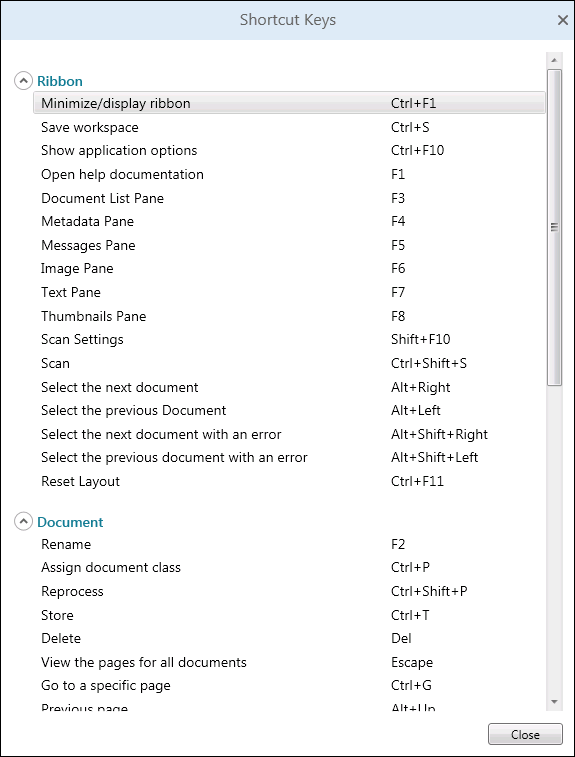Click the Ribbon section heading
575x757 pixels.
[x=60, y=81]
